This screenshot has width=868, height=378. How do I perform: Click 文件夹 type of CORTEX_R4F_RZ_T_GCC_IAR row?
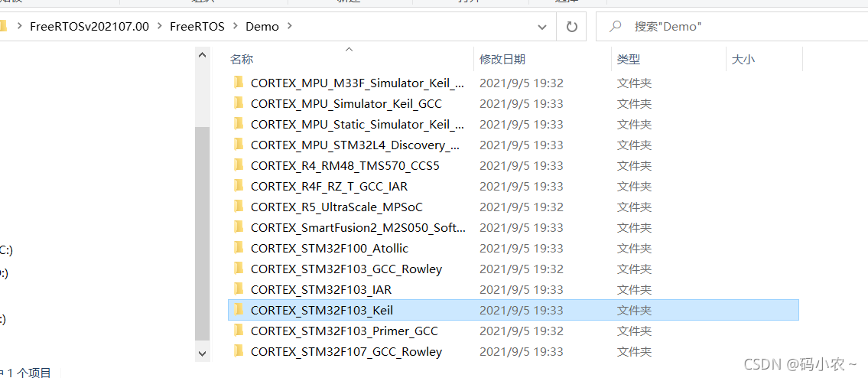[635, 186]
